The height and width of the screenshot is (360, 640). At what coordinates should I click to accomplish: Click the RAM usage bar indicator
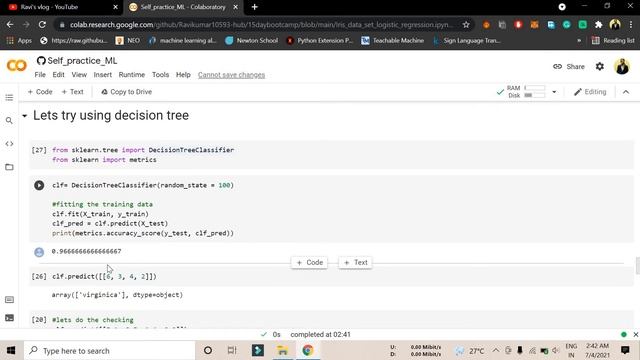coord(535,88)
